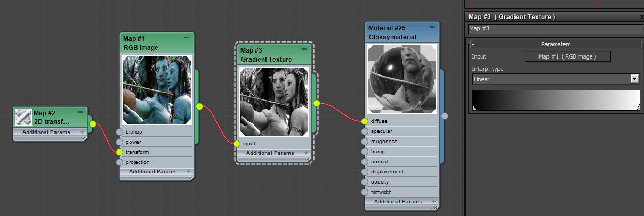Select the black start marker on gradient bar
Image resolution: width=644 pixels, height=216 pixels.
(475, 108)
